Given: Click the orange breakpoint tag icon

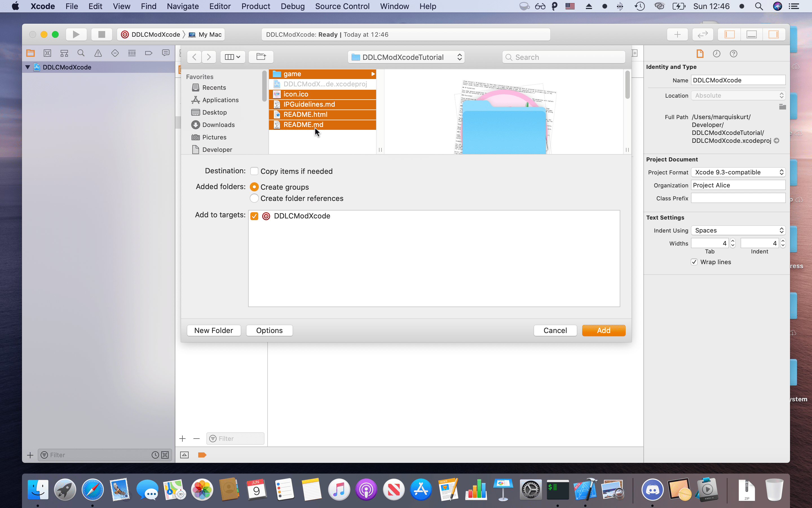Looking at the screenshot, I should [202, 455].
